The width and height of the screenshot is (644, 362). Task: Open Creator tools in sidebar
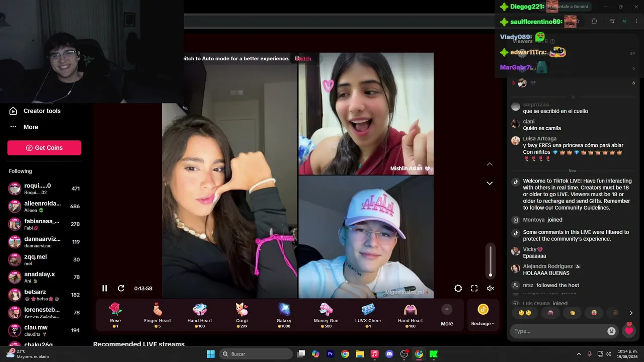coord(42,111)
